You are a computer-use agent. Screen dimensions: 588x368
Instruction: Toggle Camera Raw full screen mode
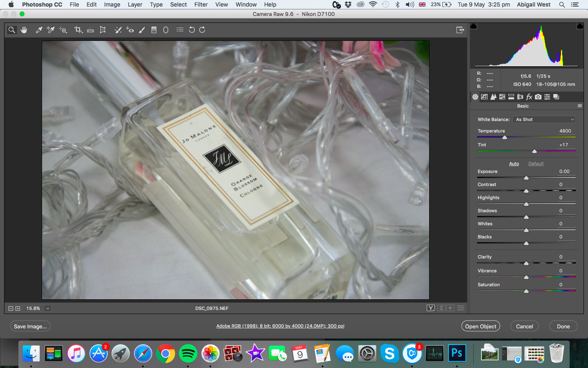click(460, 30)
